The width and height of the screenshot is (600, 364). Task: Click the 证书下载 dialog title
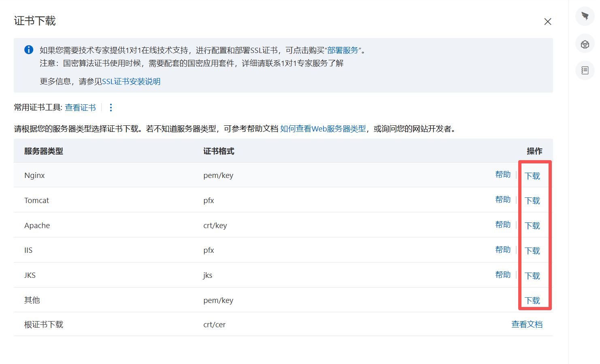35,21
